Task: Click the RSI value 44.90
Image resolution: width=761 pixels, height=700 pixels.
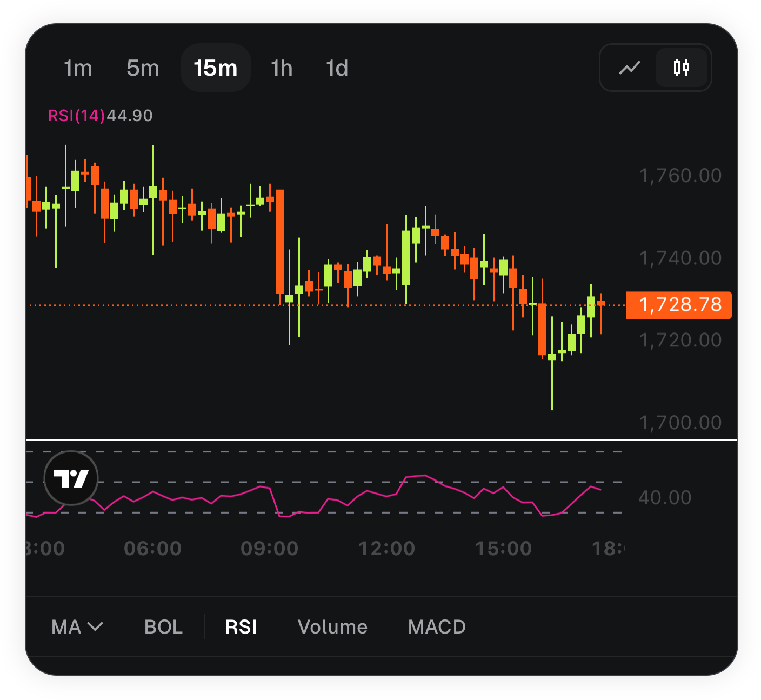Action: [130, 116]
